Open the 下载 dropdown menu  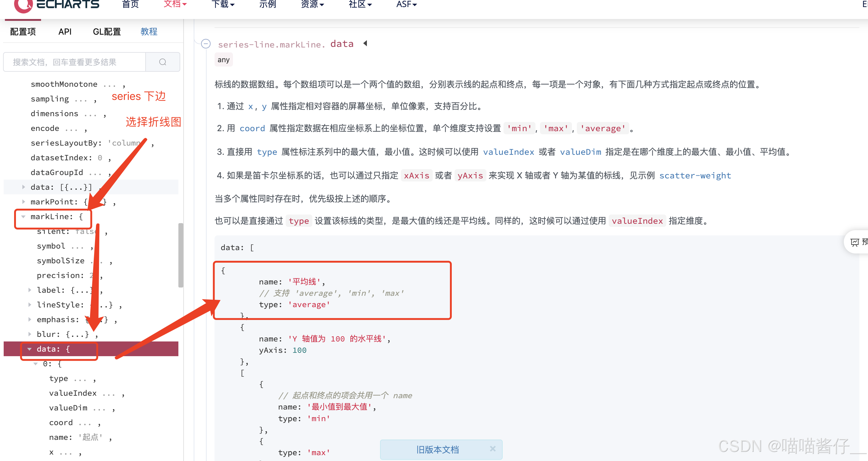click(223, 4)
